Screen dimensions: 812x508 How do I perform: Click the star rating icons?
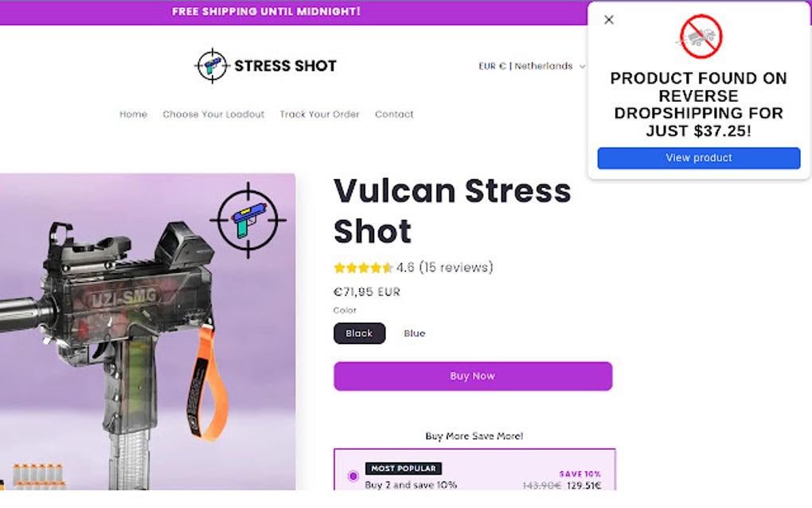coord(363,268)
